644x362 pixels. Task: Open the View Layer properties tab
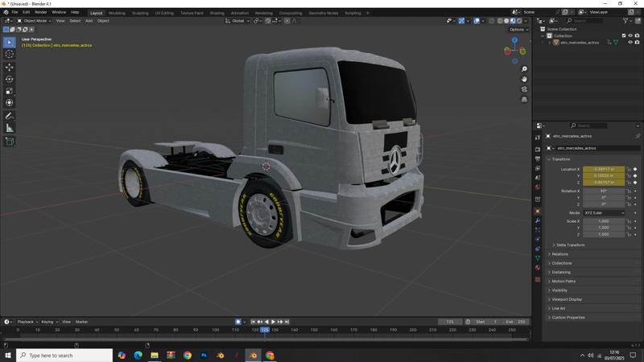click(x=538, y=168)
